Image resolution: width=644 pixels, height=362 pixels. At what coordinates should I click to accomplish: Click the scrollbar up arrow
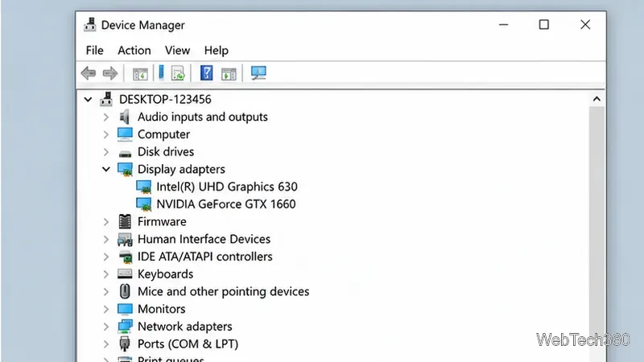[x=597, y=99]
